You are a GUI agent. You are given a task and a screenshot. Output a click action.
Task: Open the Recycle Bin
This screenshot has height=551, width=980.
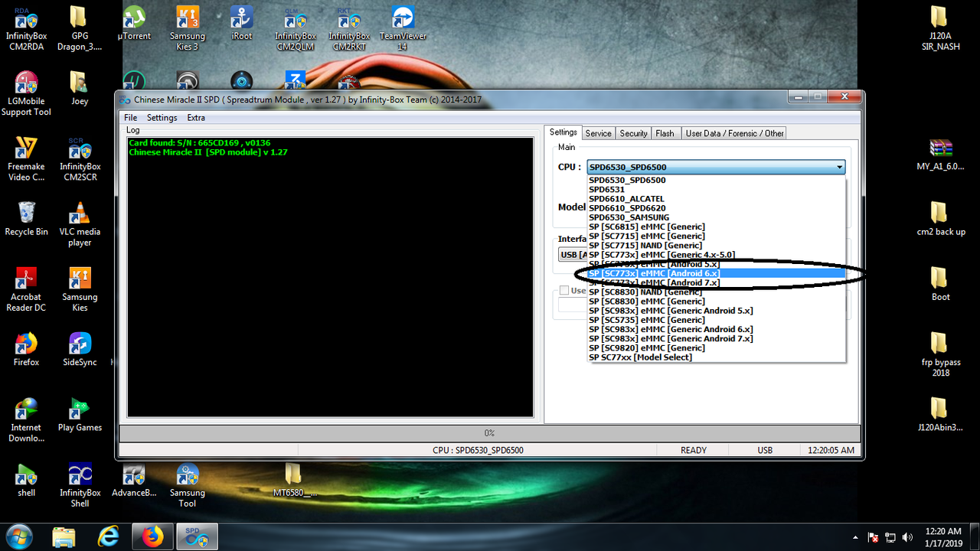[26, 218]
